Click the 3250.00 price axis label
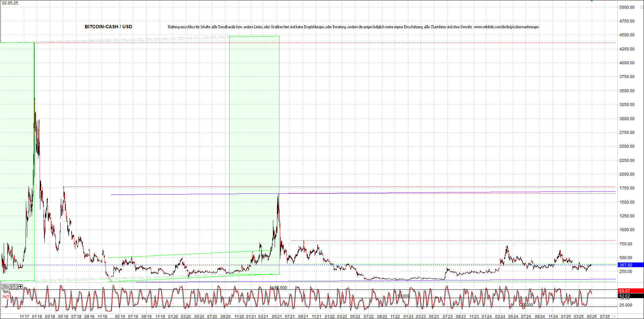 pyautogui.click(x=627, y=104)
